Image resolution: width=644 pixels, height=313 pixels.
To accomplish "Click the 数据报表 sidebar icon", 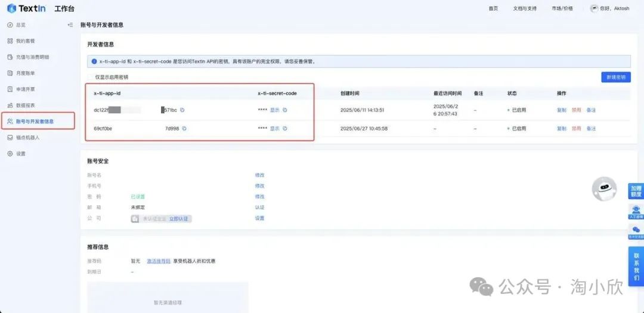I will tap(10, 105).
